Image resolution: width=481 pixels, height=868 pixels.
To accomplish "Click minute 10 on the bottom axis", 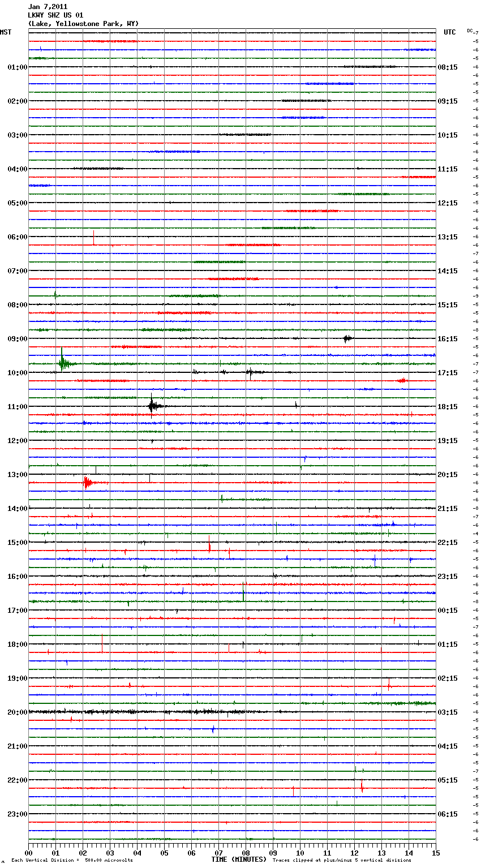I will click(x=300, y=853).
